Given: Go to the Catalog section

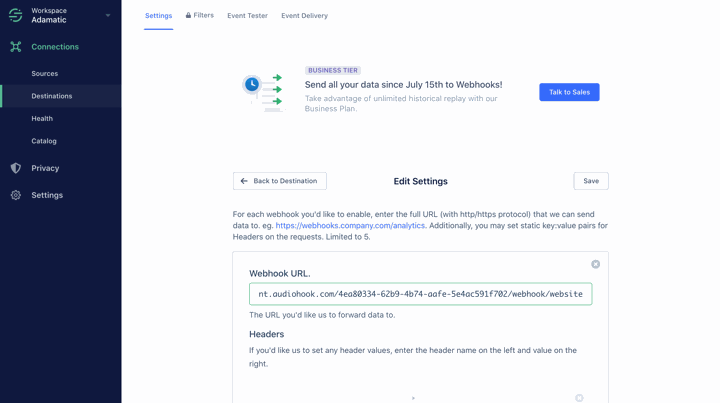Looking at the screenshot, I should (x=44, y=141).
